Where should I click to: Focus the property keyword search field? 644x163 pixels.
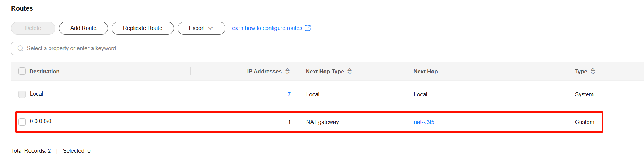[x=328, y=48]
